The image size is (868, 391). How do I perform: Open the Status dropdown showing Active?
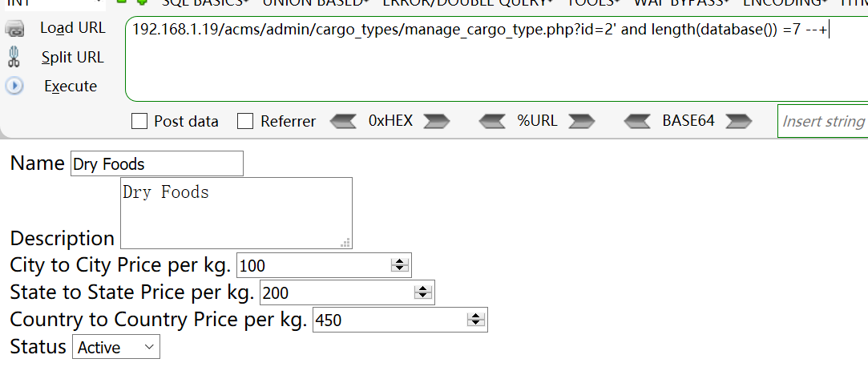[116, 347]
